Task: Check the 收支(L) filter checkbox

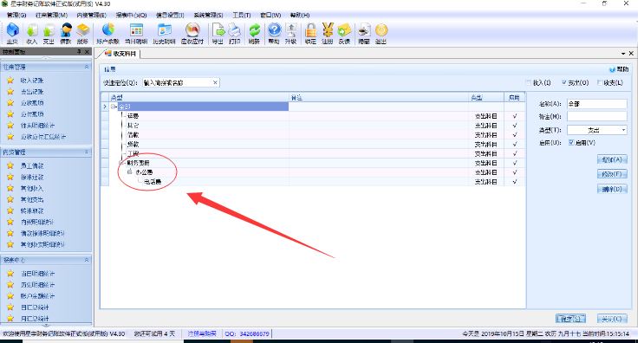Action: pos(600,82)
